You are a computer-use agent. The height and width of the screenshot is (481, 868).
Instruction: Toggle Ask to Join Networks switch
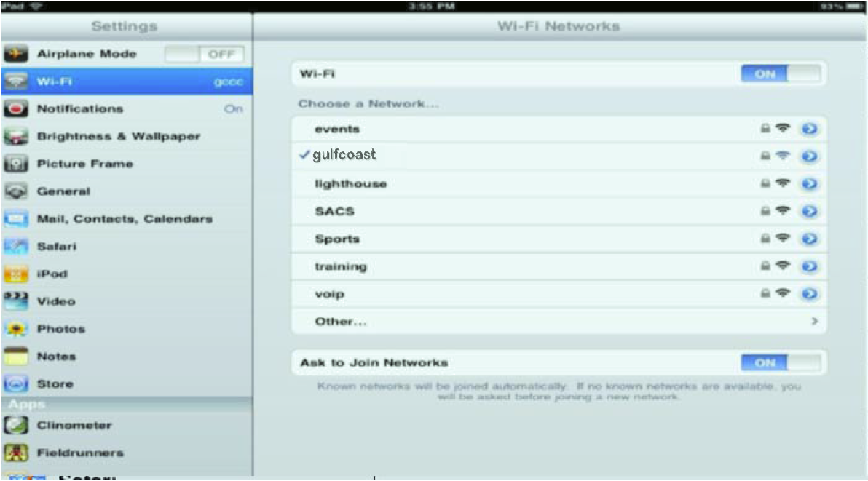tap(781, 362)
